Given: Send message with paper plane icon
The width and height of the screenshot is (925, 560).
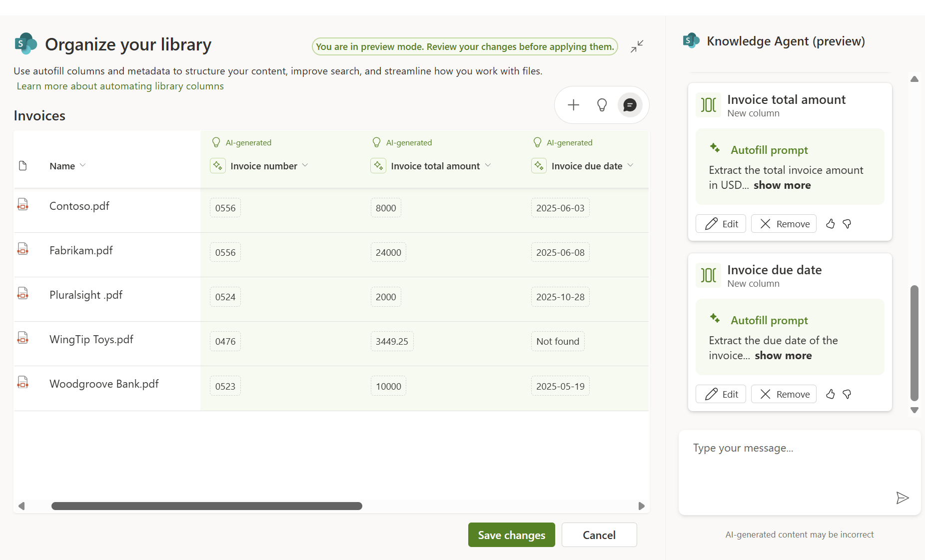Looking at the screenshot, I should 902,498.
